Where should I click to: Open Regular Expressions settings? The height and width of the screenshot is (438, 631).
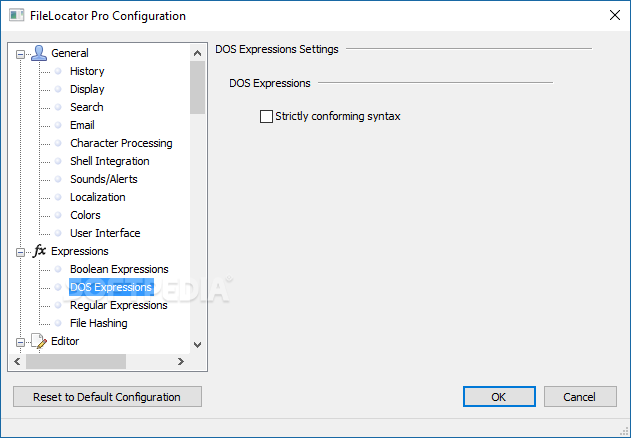pyautogui.click(x=118, y=305)
